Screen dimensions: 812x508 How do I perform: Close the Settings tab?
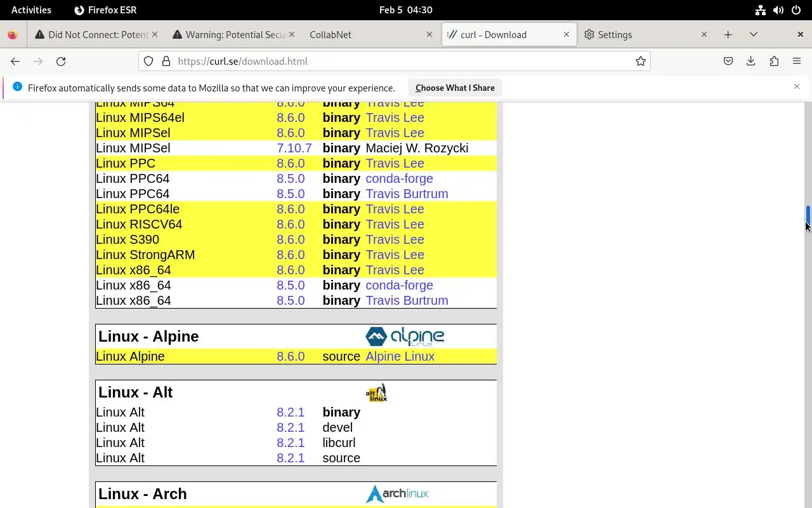click(704, 35)
